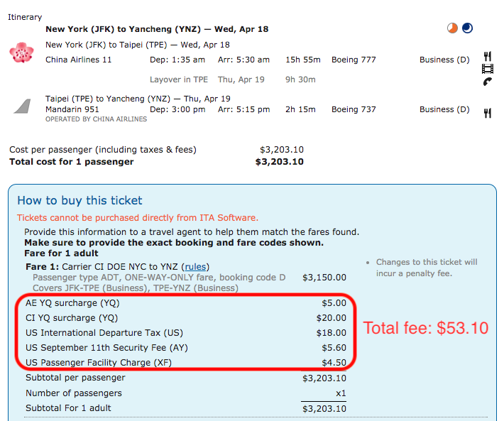Open the fare rules link
504x421 pixels.
(195, 266)
